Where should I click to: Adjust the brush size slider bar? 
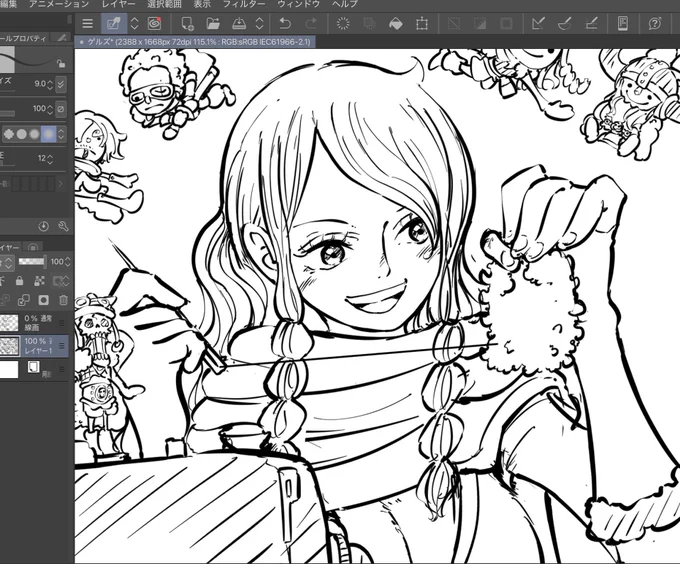click(x=7, y=90)
